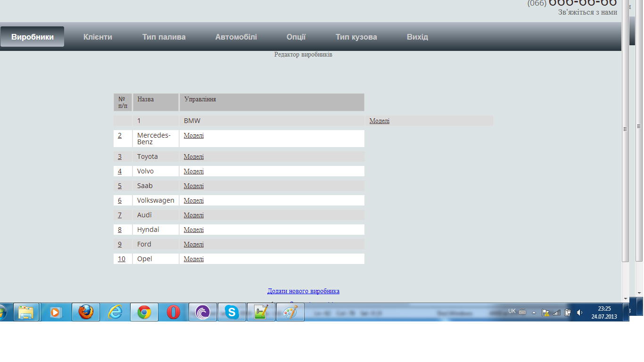Click row number 3 link
644x362 pixels.
(x=120, y=157)
